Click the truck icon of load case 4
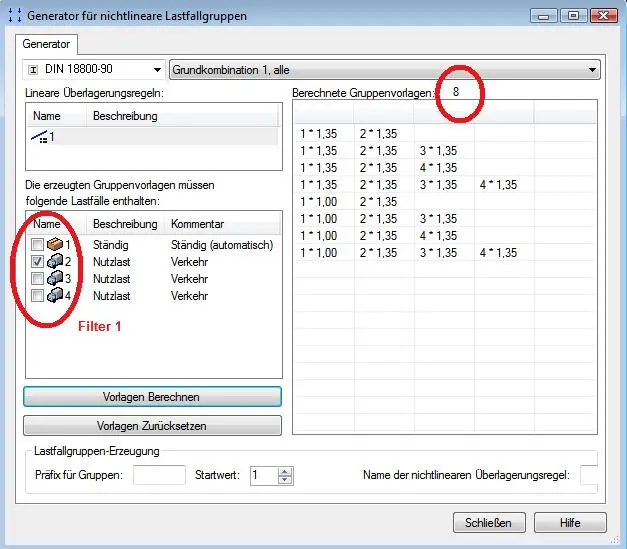Screen dimensions: 627x549 pos(55,295)
